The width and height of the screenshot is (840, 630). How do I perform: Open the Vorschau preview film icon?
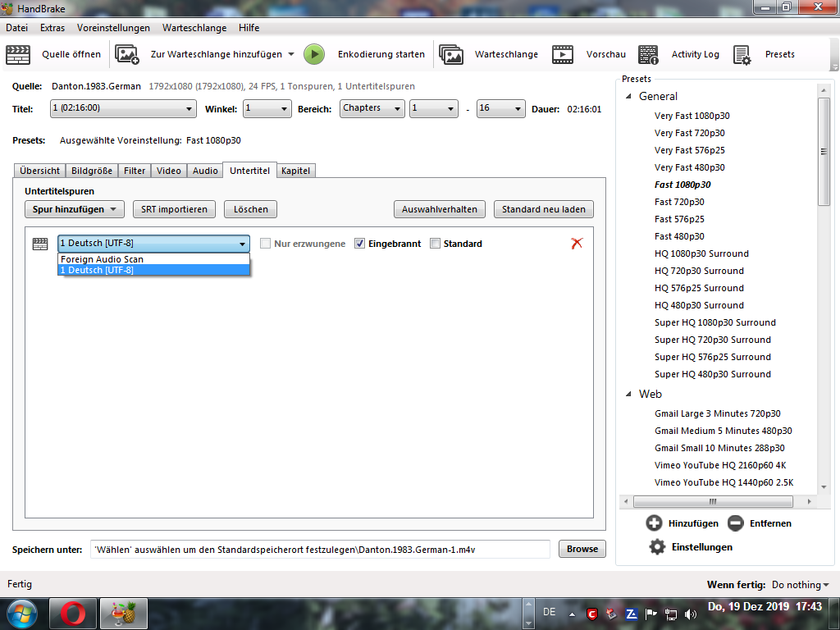563,55
